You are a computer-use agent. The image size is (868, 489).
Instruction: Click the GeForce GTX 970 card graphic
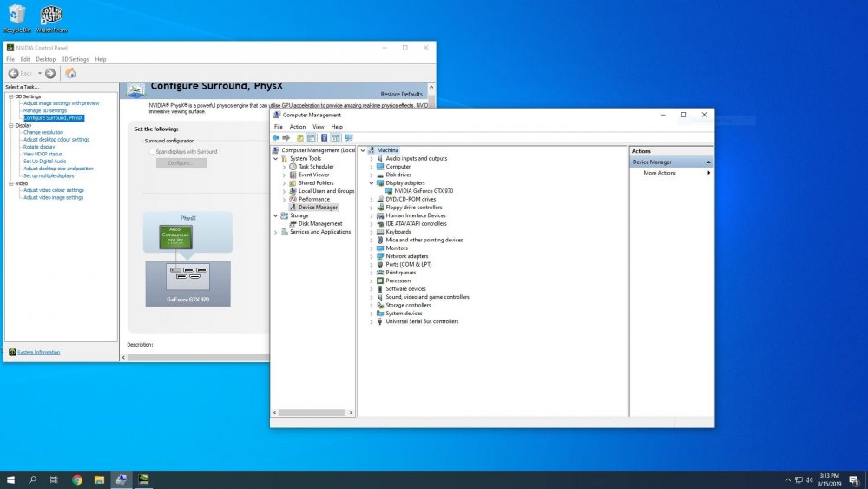tap(187, 283)
